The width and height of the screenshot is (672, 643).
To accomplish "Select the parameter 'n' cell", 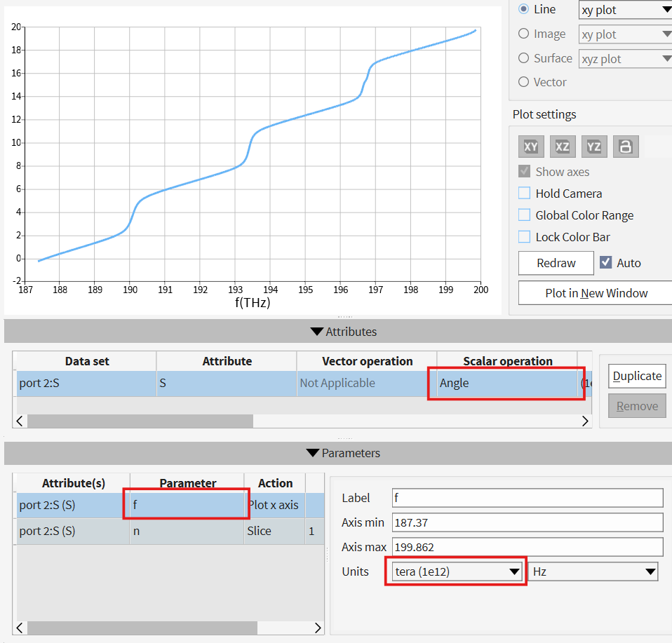I will click(x=187, y=532).
